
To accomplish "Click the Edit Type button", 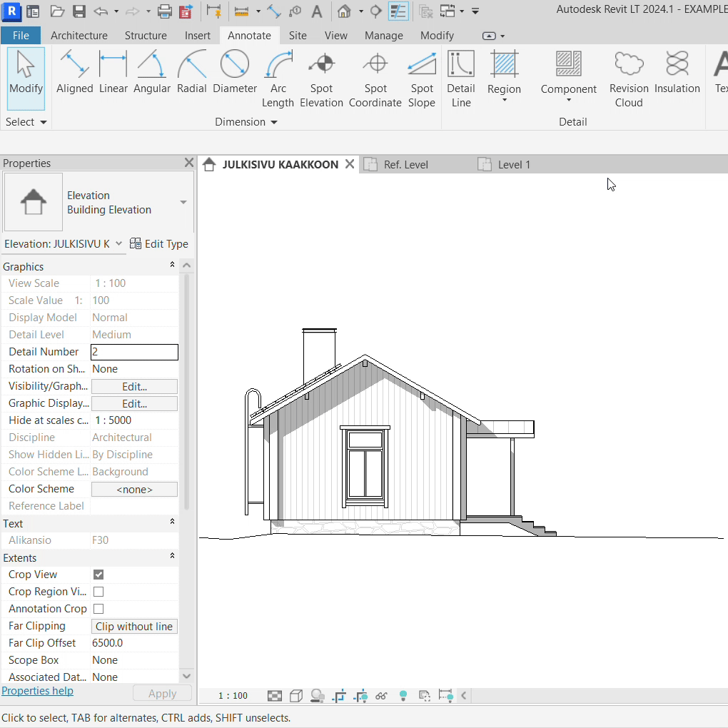I will 159,244.
